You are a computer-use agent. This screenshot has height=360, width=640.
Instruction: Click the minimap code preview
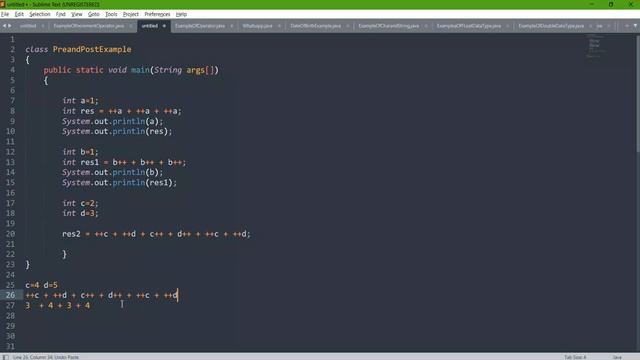(595, 46)
